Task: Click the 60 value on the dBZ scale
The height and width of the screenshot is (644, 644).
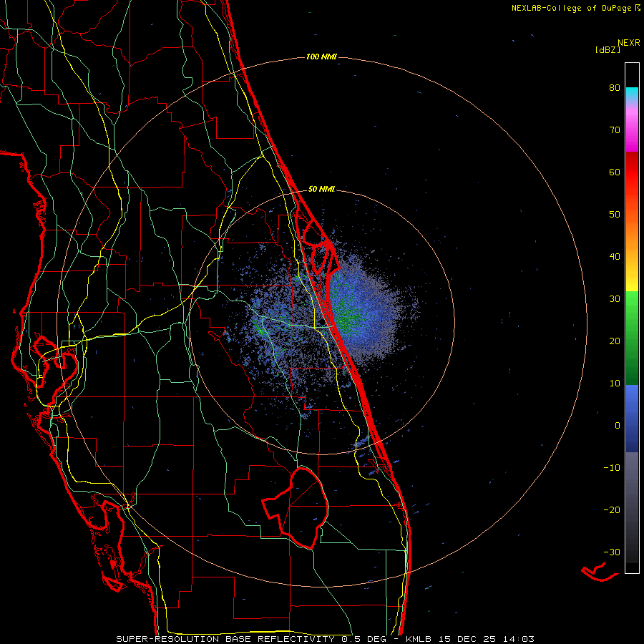Action: [x=615, y=172]
